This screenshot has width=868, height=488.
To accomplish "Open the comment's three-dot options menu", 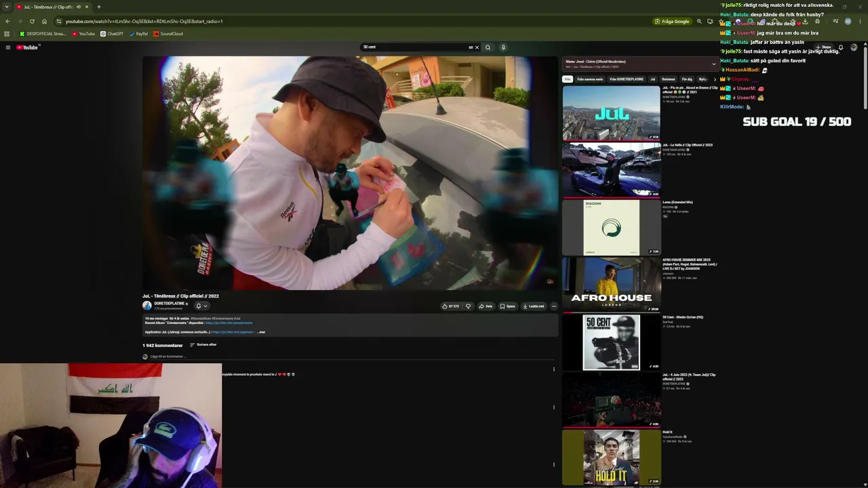I will tap(554, 369).
